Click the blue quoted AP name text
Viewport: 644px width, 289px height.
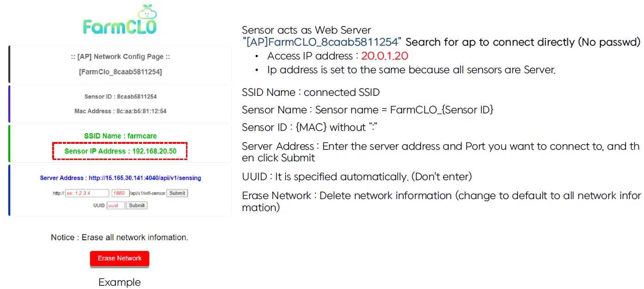(322, 42)
